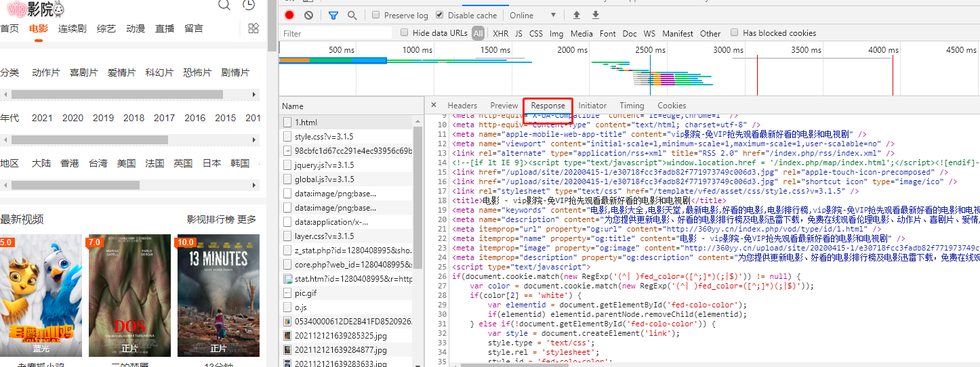Select the Response tab
The width and height of the screenshot is (980, 367).
[x=548, y=106]
